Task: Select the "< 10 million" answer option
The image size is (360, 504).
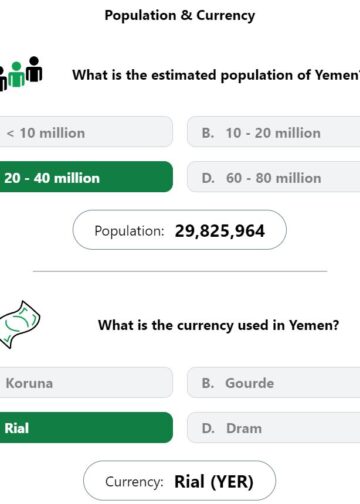Action: 86,132
